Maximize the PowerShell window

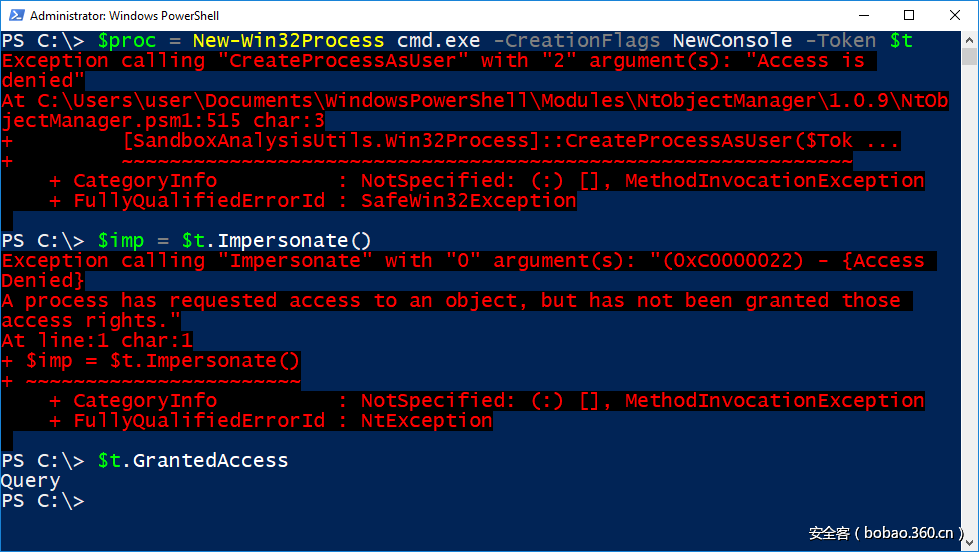pyautogui.click(x=909, y=15)
